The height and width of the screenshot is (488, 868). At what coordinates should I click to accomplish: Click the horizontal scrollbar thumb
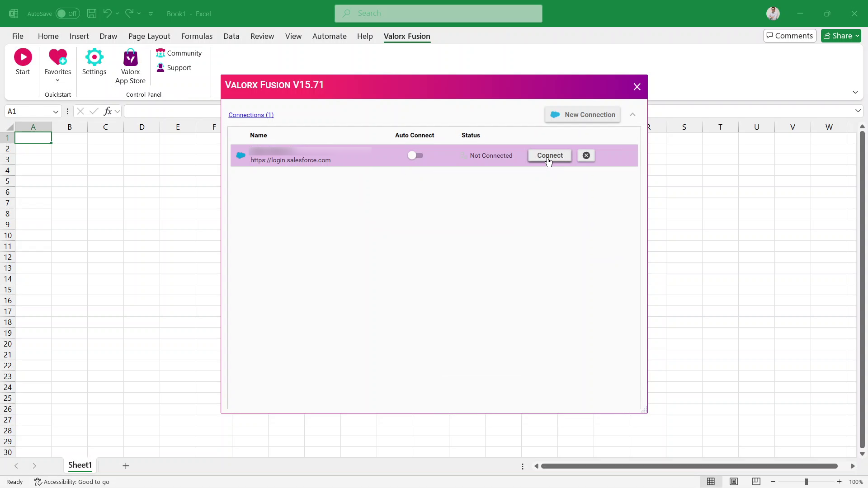click(x=689, y=466)
